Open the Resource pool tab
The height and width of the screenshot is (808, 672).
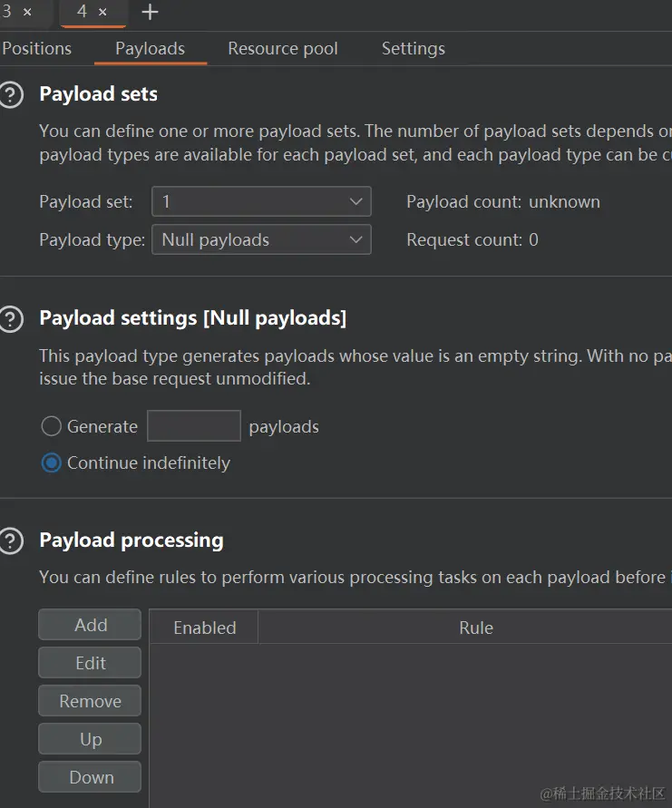[x=283, y=48]
